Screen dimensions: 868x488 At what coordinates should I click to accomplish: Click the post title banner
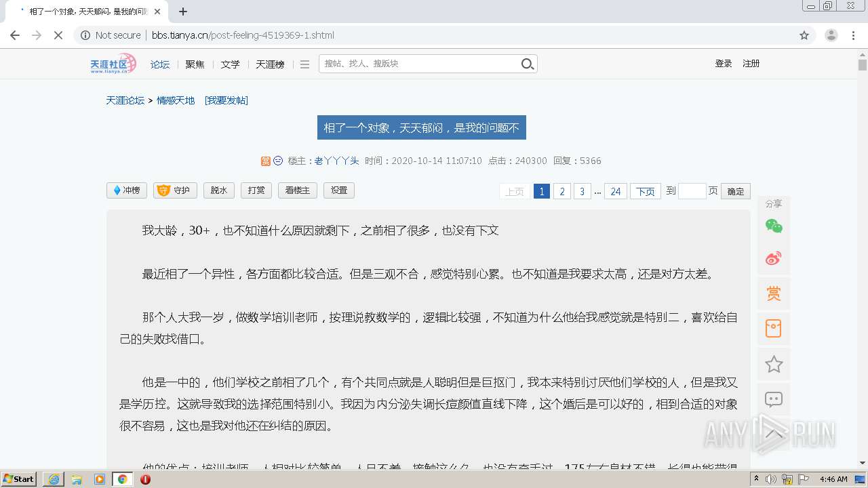click(x=421, y=127)
